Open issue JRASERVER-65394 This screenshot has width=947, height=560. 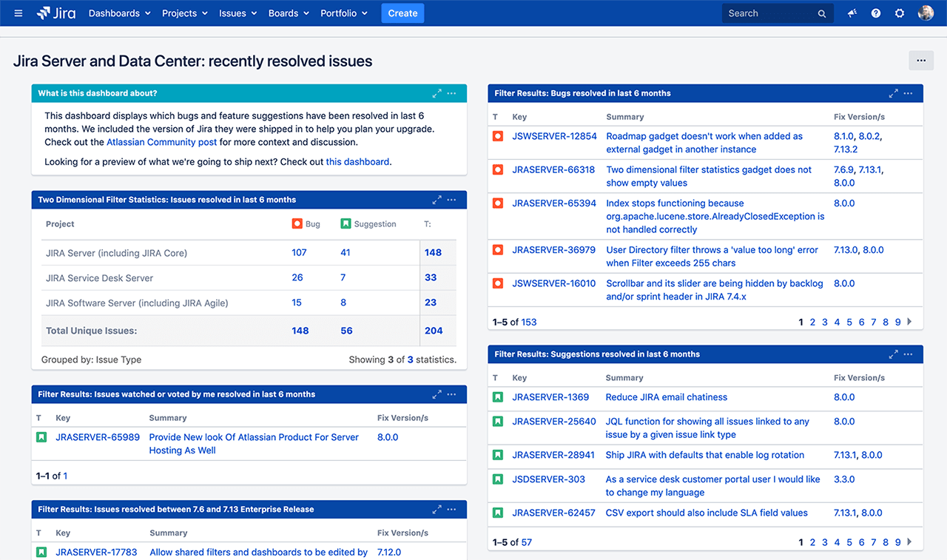554,203
